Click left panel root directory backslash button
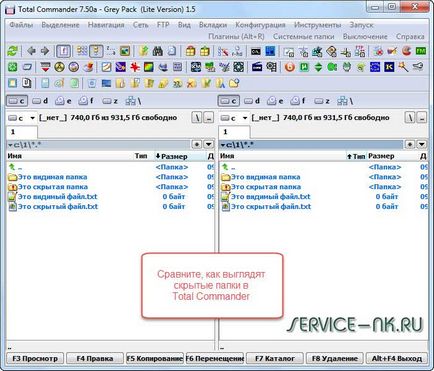 pyautogui.click(x=197, y=118)
